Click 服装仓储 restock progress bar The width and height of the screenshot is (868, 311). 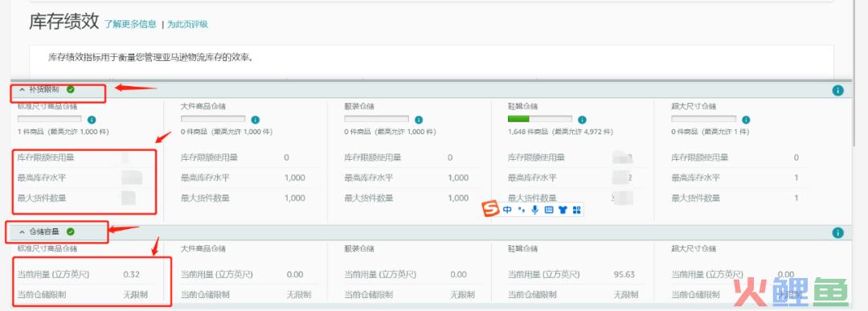click(376, 119)
